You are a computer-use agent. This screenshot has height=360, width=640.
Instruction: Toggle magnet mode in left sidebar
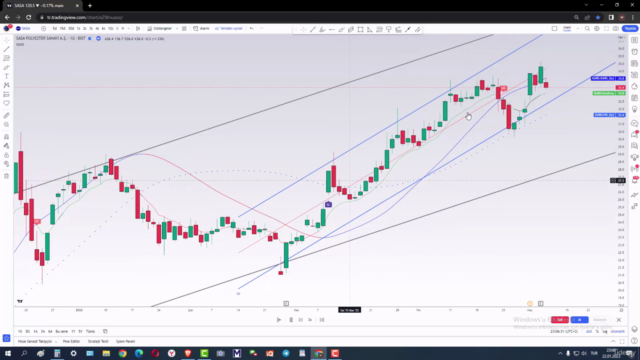pyautogui.click(x=7, y=137)
